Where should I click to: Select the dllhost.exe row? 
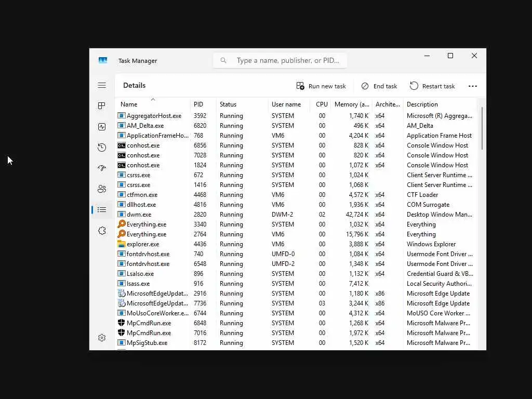coord(297,204)
